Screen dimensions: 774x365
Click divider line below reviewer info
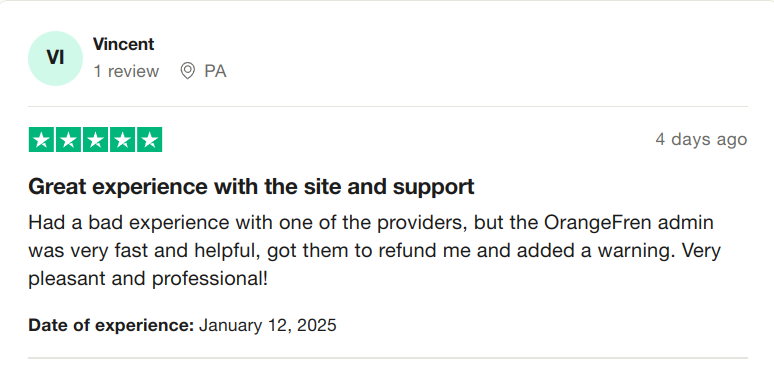coord(387,106)
